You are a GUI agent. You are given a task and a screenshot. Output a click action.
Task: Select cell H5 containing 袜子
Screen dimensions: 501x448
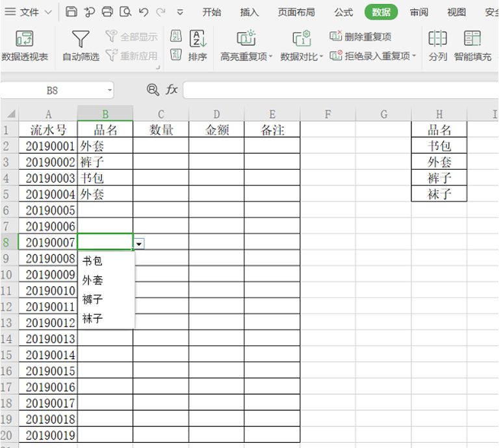pos(439,194)
